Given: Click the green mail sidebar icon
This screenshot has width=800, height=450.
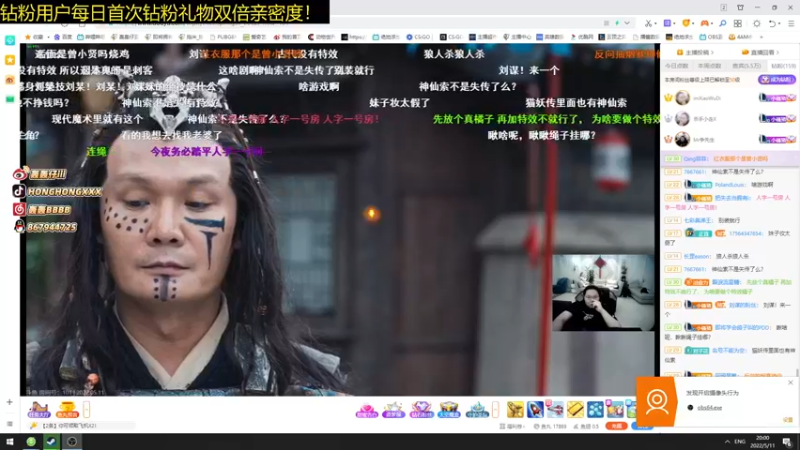Looking at the screenshot, I should click(x=10, y=99).
